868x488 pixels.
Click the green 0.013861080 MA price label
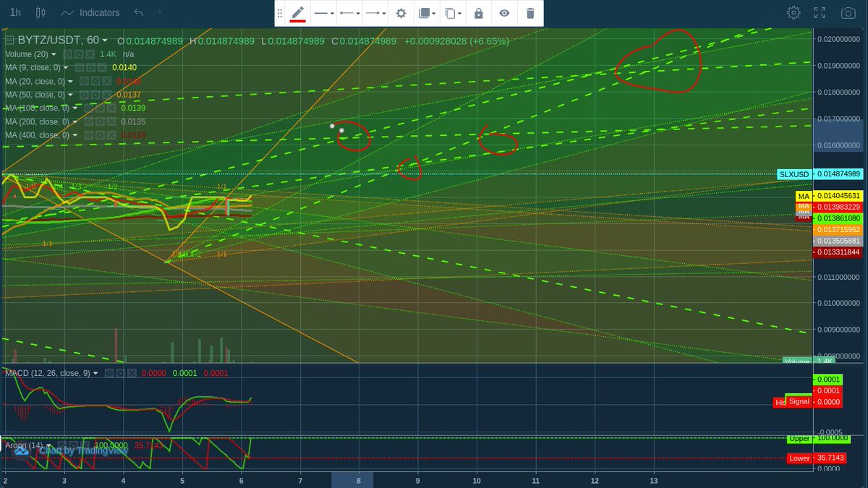click(838, 218)
